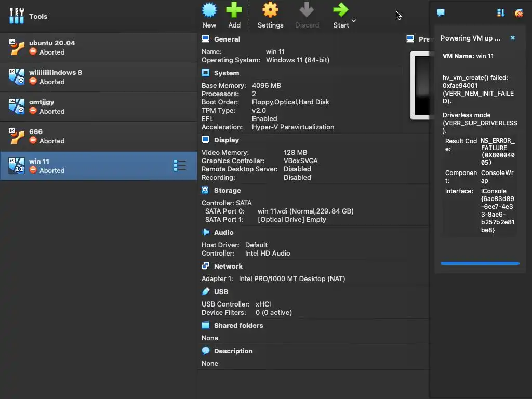532x399 pixels.
Task: Click the New toolbar label
Action: pyautogui.click(x=209, y=25)
